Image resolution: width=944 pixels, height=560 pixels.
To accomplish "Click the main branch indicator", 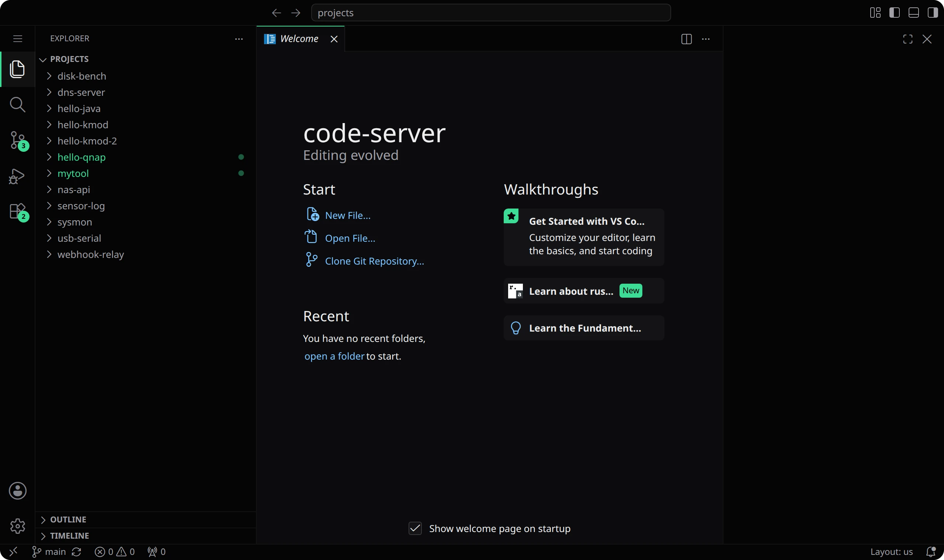I will click(49, 552).
